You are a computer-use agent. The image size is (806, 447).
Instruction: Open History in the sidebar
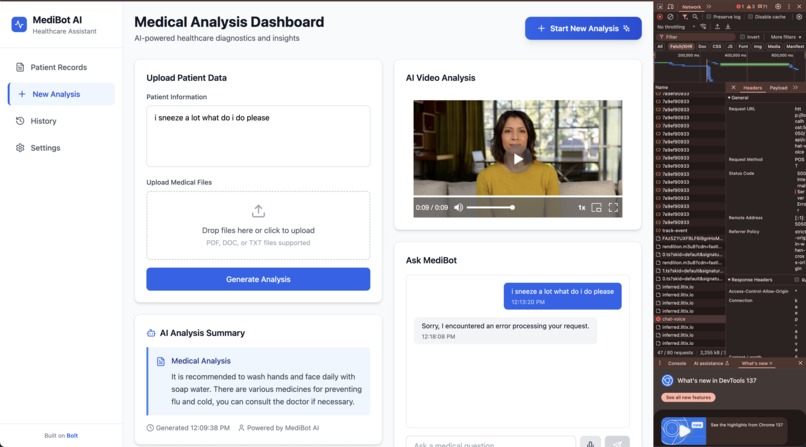61,121
